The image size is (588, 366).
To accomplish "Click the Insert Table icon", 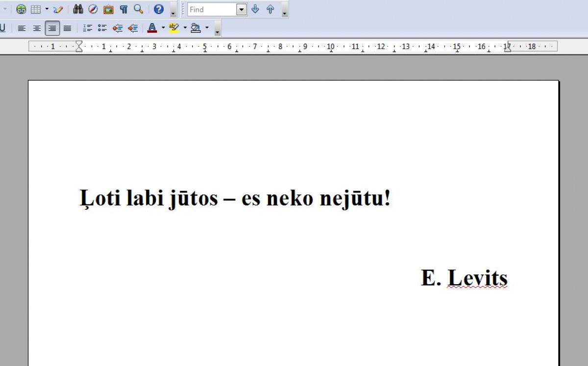I will click(x=36, y=9).
